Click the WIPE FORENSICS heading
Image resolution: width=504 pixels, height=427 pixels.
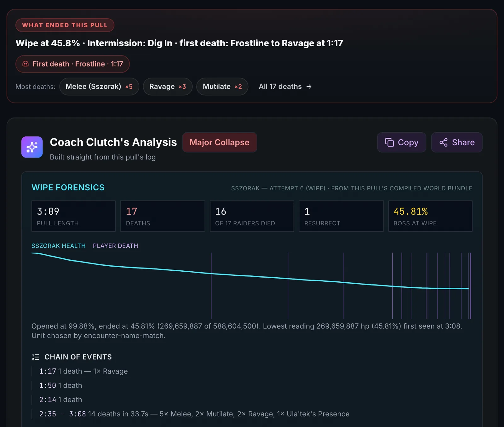[x=68, y=188]
